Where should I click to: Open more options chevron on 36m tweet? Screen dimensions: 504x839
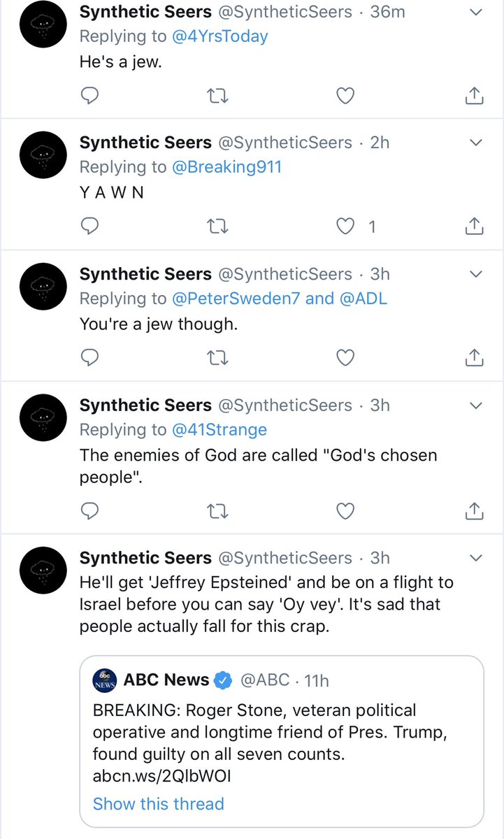click(x=475, y=12)
